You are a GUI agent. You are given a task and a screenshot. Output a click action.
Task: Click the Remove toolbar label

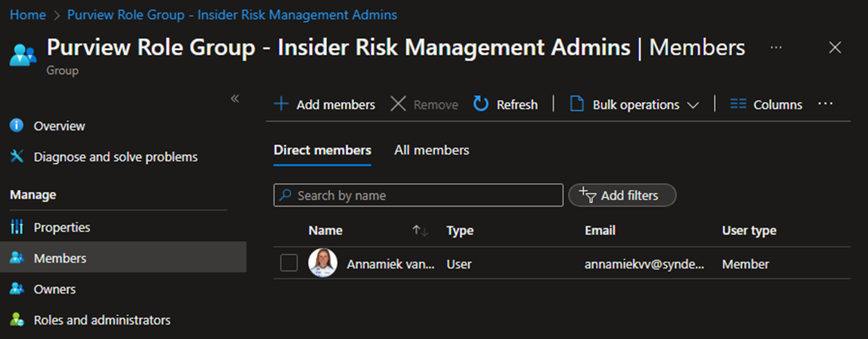[436, 105]
